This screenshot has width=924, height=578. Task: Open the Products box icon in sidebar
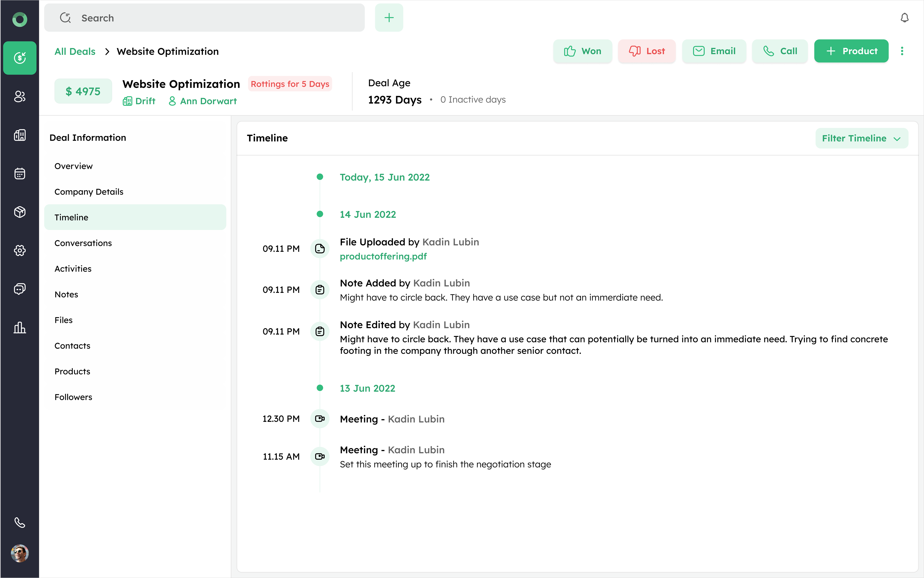tap(20, 212)
